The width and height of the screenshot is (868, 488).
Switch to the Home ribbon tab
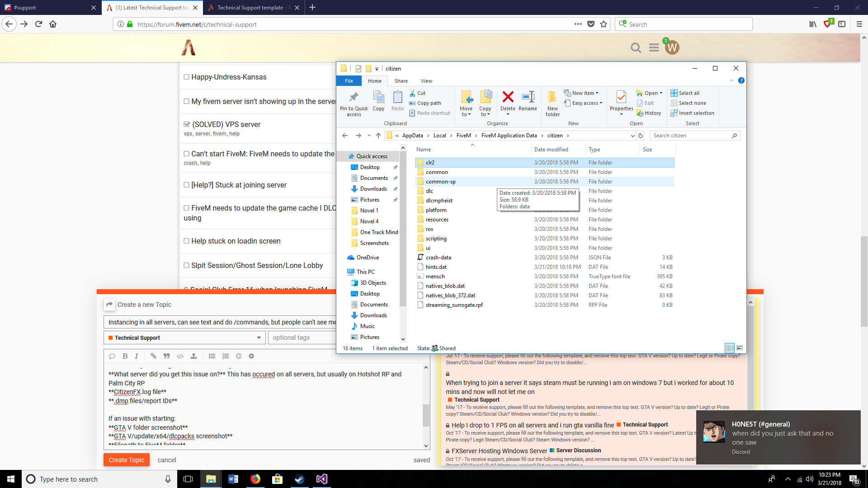[374, 81]
